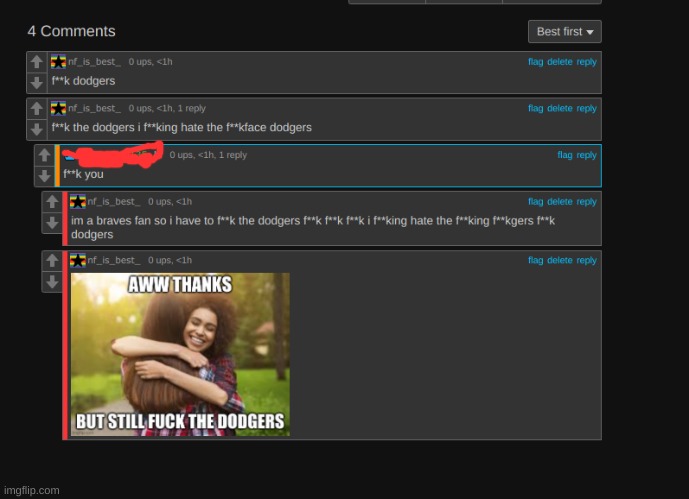The width and height of the screenshot is (689, 499).
Task: Open the "Best first" sort dropdown
Action: [565, 32]
